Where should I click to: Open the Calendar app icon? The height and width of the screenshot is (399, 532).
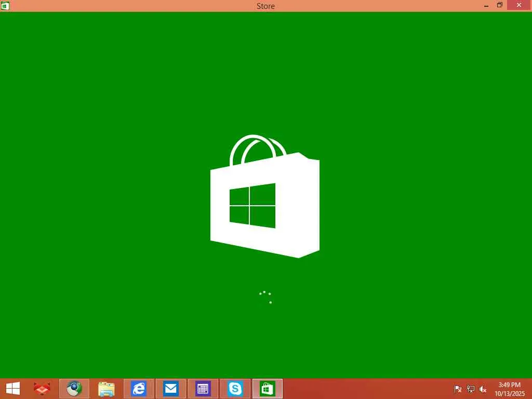pyautogui.click(x=203, y=389)
